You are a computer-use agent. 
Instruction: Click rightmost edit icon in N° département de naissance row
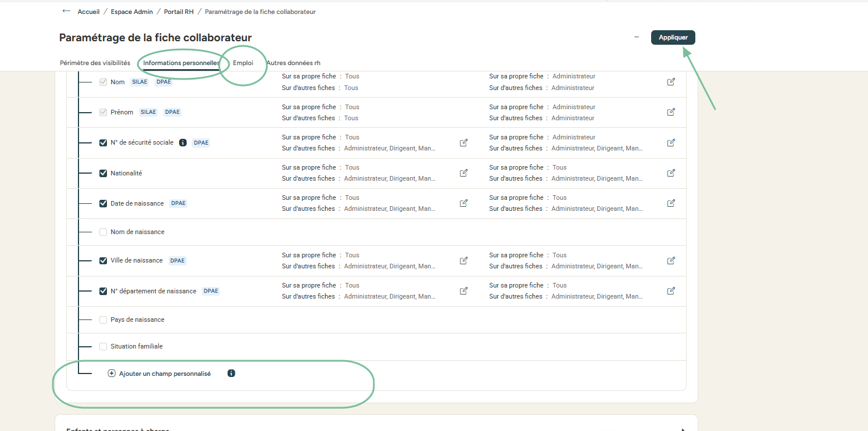point(671,291)
